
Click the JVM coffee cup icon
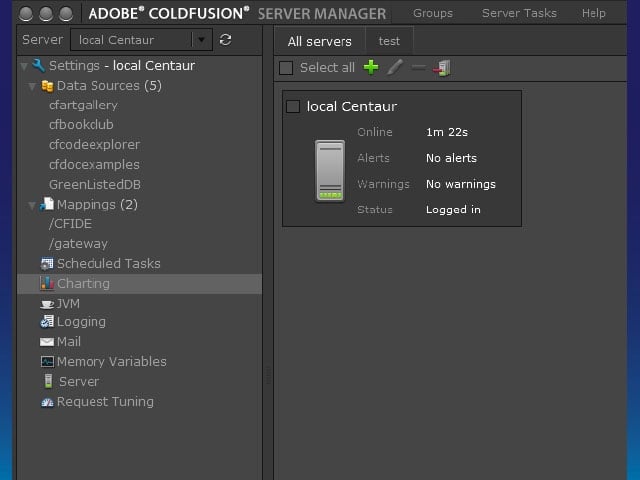[x=47, y=304]
